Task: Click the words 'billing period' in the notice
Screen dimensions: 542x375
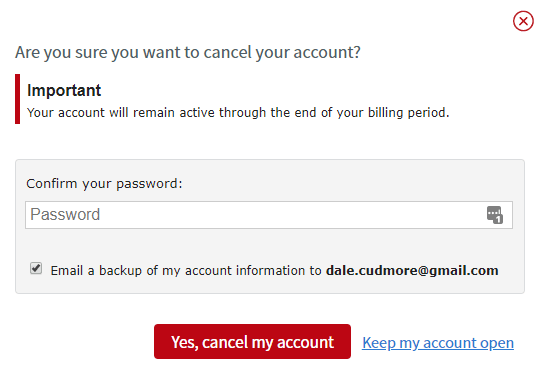Action: (x=408, y=113)
